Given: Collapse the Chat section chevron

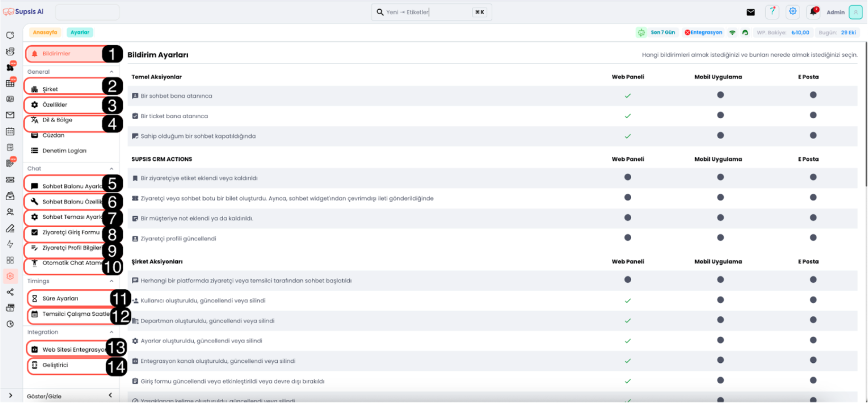Looking at the screenshot, I should coord(112,169).
